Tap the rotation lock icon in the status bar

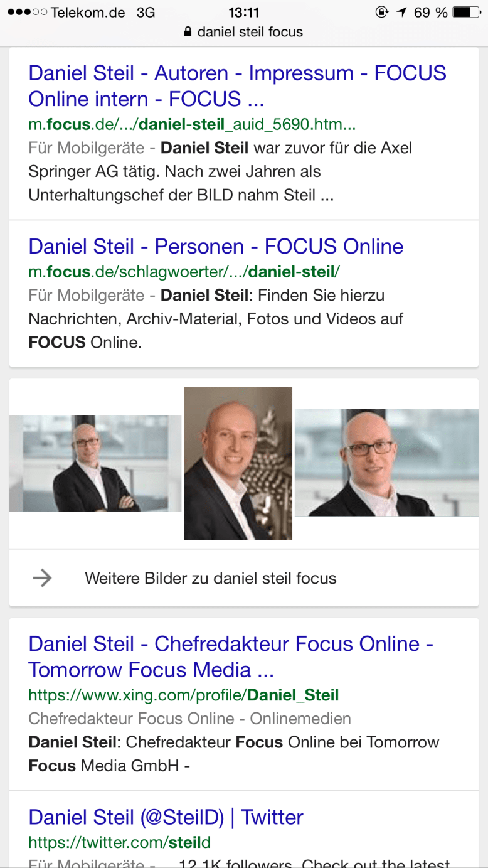(381, 12)
